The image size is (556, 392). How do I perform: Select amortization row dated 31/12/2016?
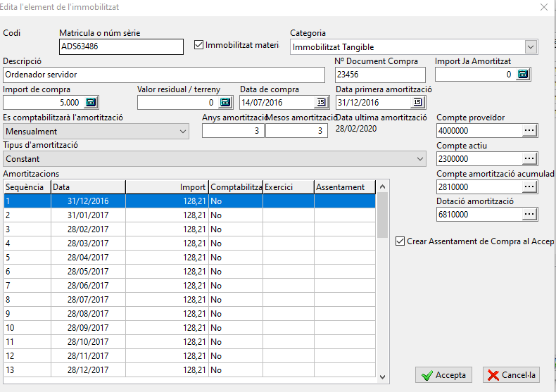pos(190,201)
